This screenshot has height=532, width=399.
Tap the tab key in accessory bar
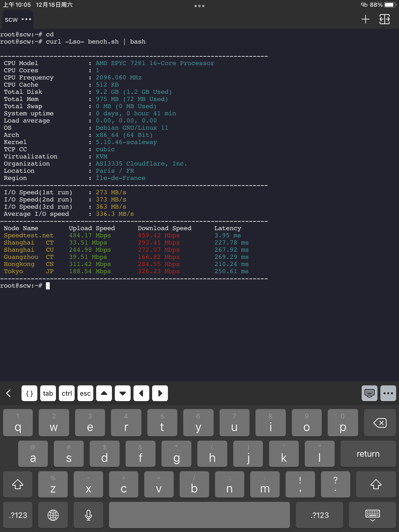coord(48,393)
